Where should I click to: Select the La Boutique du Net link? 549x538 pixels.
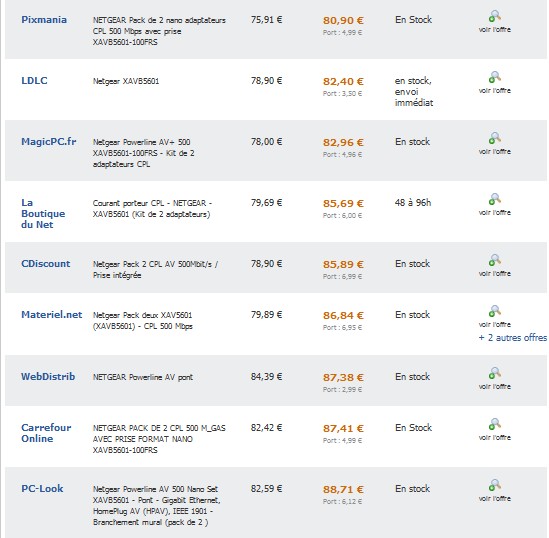(x=43, y=214)
